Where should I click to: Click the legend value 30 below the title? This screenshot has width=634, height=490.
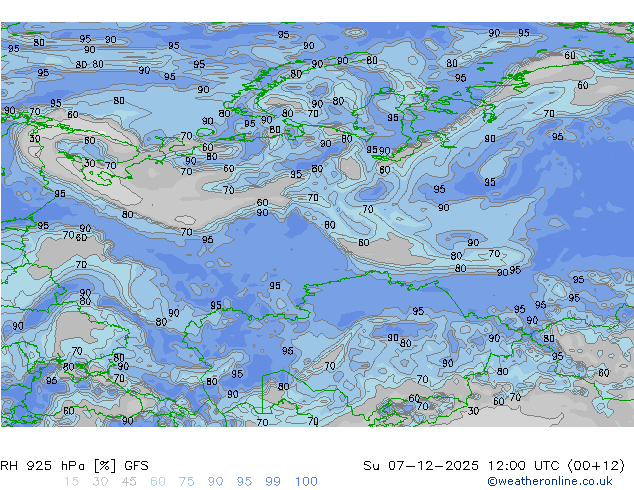tap(100, 482)
